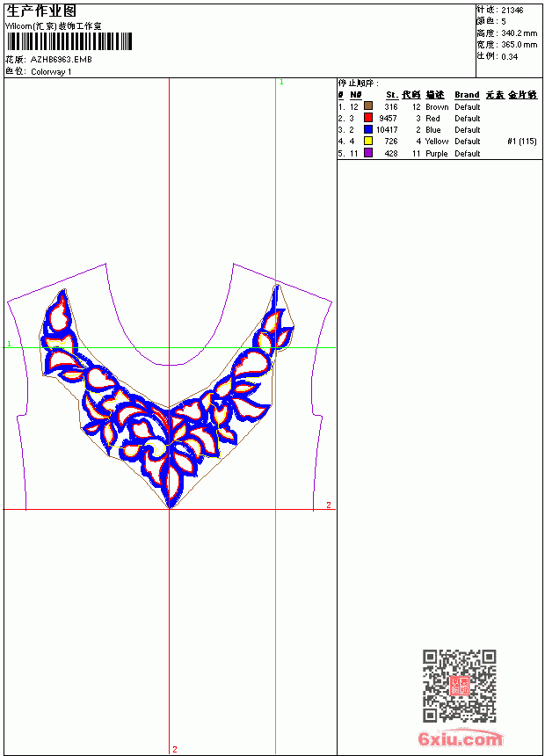Click the stitch count 21346 value

pos(512,11)
